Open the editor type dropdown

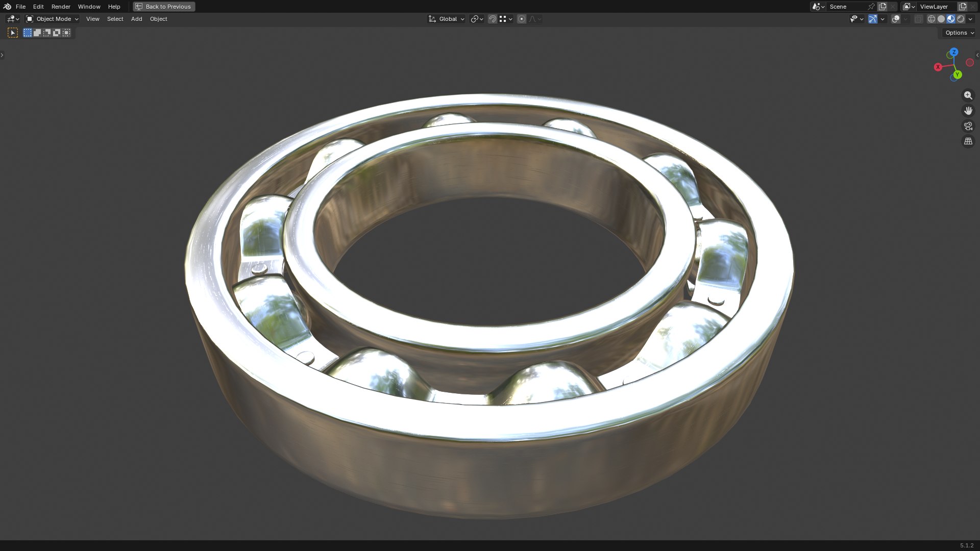13,19
